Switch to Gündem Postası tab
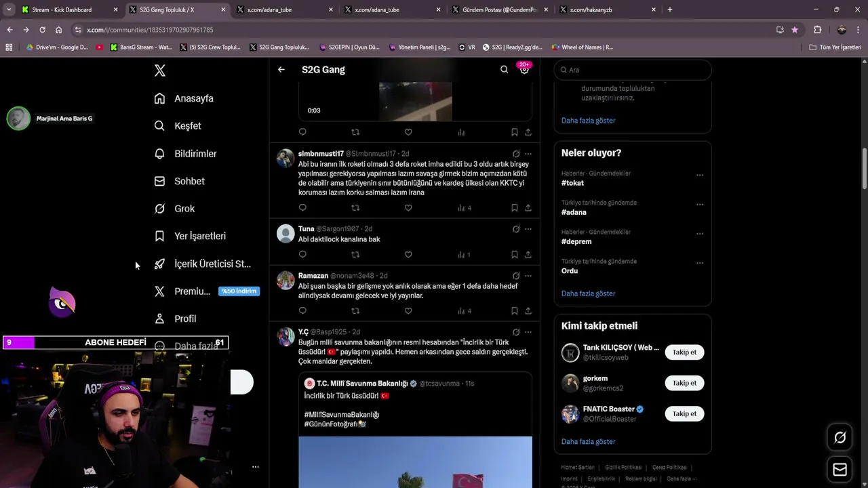The height and width of the screenshot is (488, 868). [500, 9]
